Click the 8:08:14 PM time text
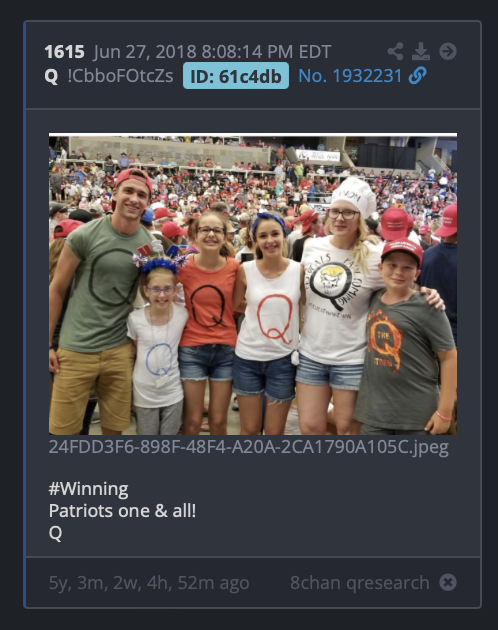Screen dimensions: 498x630 coord(248,52)
